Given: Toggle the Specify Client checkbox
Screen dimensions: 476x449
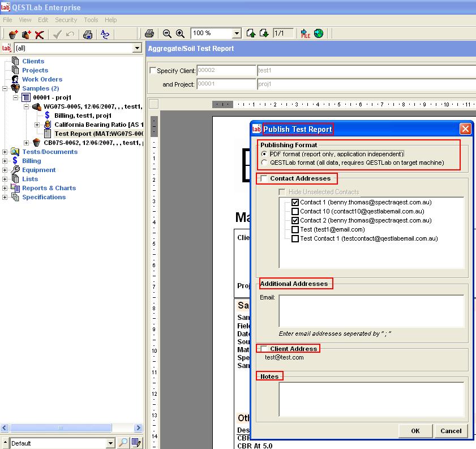Looking at the screenshot, I should 152,71.
